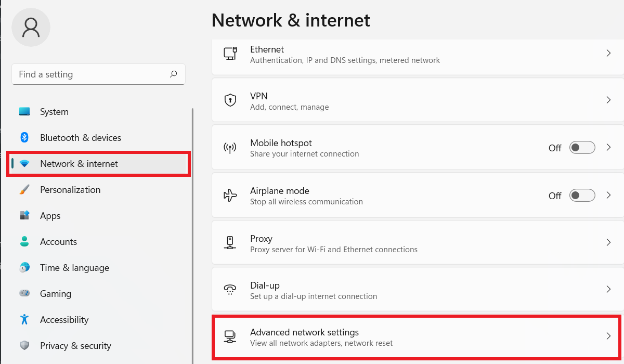Expand Proxy settings chevron
This screenshot has height=364, width=624.
tap(608, 243)
